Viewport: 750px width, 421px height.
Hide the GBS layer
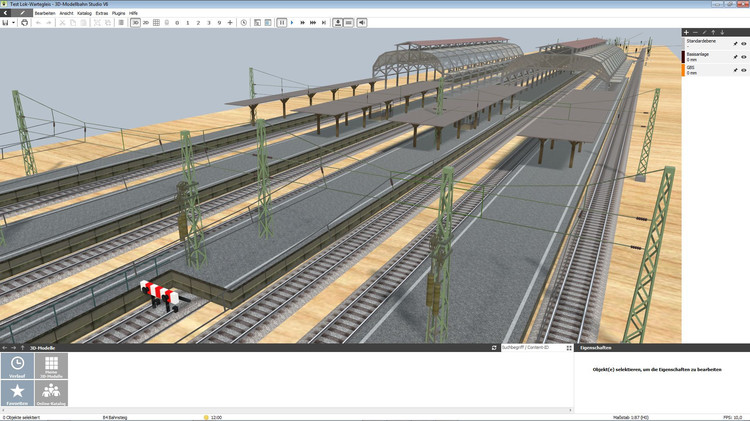pyautogui.click(x=744, y=70)
